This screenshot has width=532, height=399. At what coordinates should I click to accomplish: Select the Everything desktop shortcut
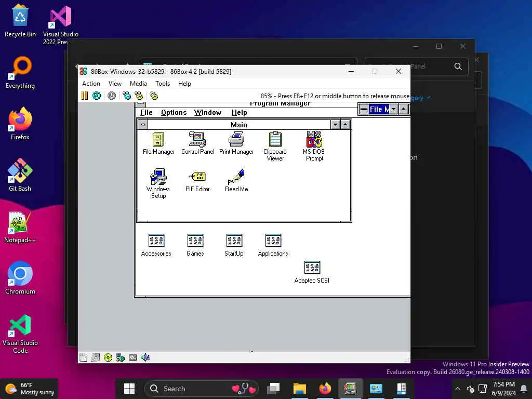click(x=20, y=73)
